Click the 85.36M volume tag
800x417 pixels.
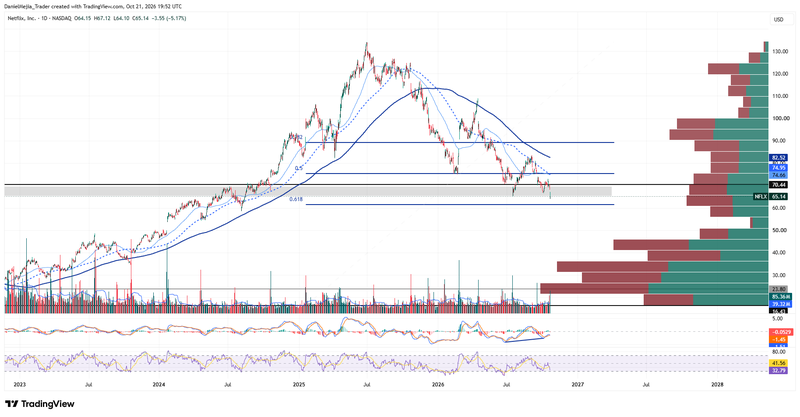point(781,297)
